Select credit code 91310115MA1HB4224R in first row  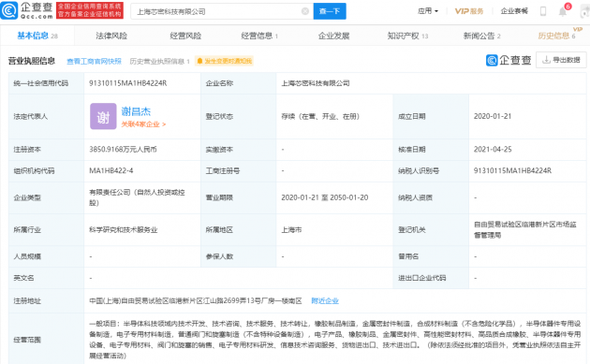coord(128,83)
